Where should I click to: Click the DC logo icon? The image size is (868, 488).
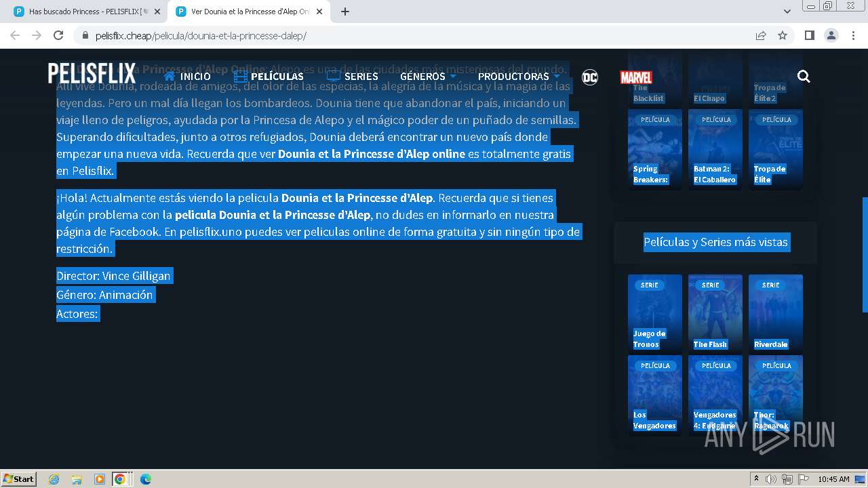coord(590,77)
